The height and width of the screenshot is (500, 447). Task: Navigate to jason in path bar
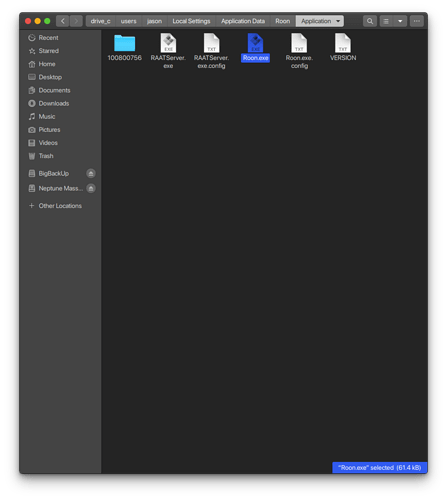pyautogui.click(x=154, y=21)
